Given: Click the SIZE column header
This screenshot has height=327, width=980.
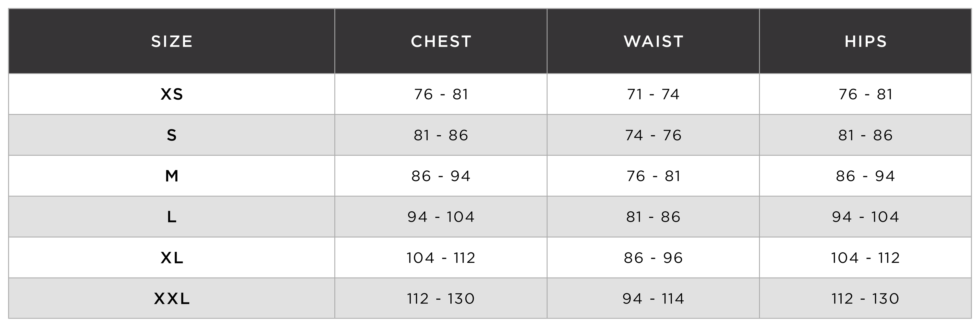Looking at the screenshot, I should click(x=172, y=41).
